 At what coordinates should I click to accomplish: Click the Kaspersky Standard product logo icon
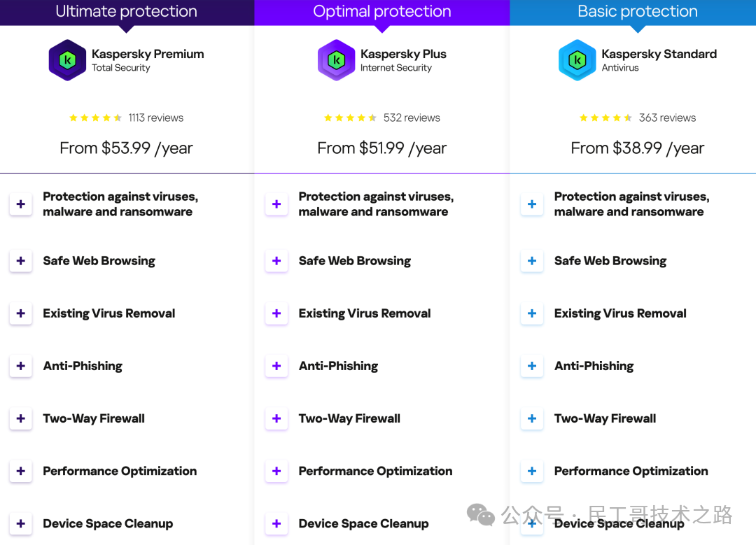[577, 60]
